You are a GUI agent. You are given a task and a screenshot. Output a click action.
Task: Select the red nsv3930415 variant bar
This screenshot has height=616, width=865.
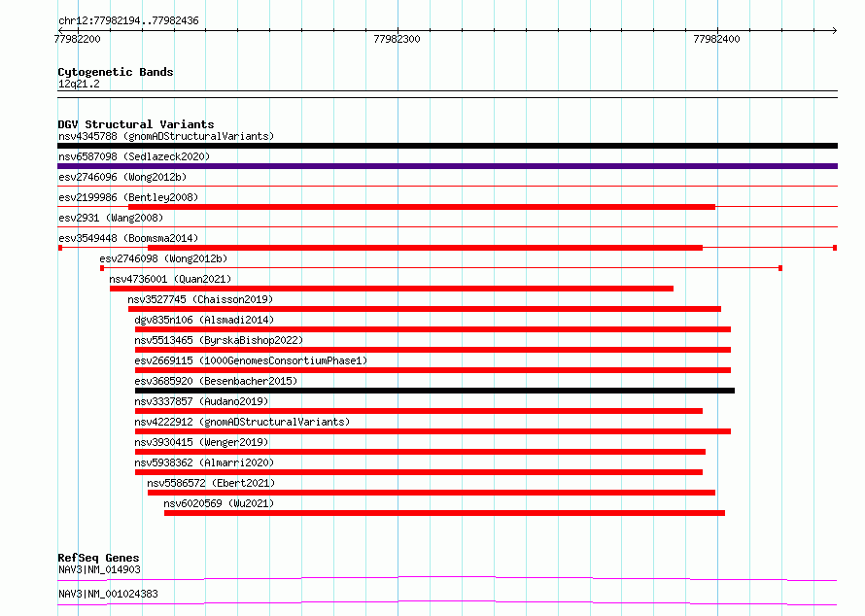(420, 452)
